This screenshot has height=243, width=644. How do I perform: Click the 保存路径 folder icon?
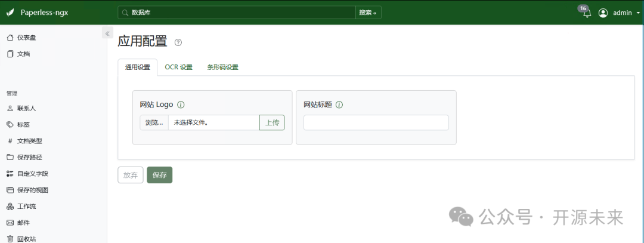10,157
